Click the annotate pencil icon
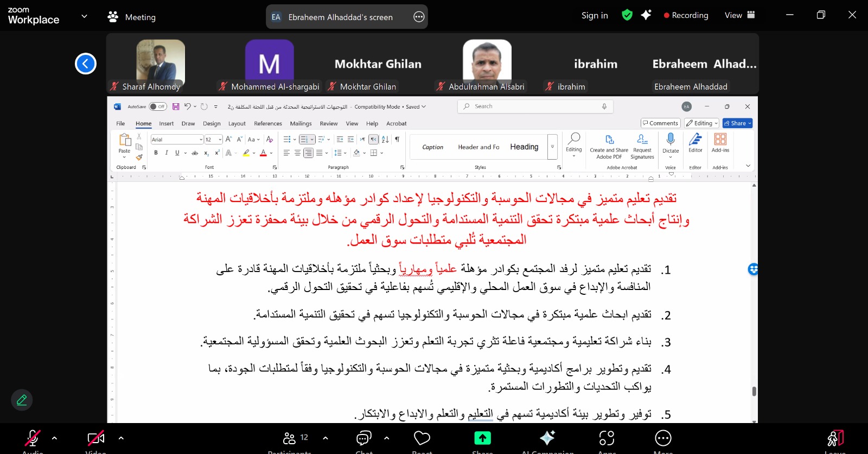The width and height of the screenshot is (868, 454). tap(22, 400)
